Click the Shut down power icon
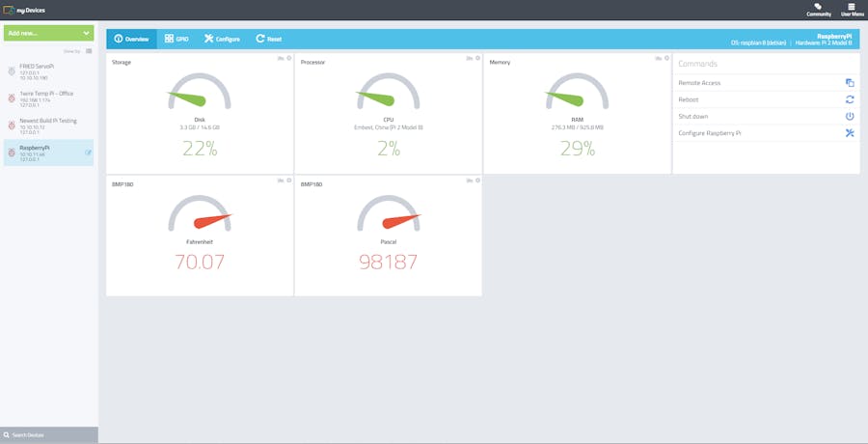 pyautogui.click(x=850, y=117)
